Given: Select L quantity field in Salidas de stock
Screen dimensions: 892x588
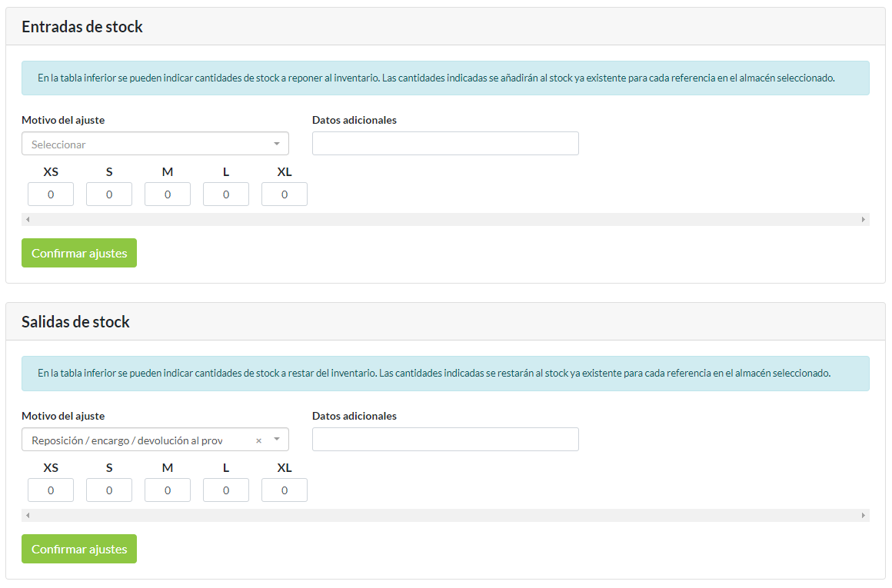Looking at the screenshot, I should click(226, 490).
